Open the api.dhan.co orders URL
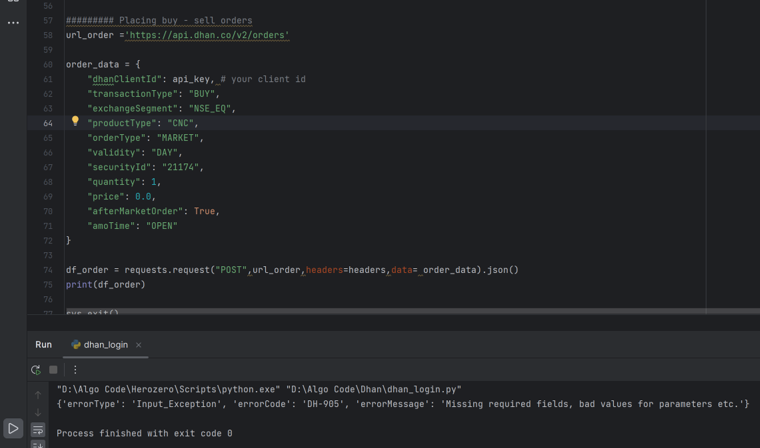This screenshot has height=448, width=760. pos(207,35)
